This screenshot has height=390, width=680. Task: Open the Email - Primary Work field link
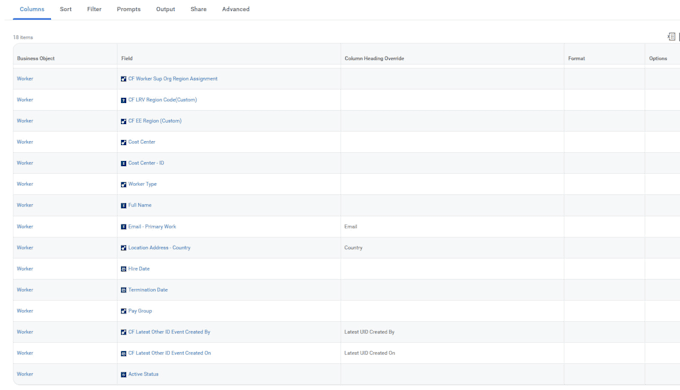[x=152, y=226]
